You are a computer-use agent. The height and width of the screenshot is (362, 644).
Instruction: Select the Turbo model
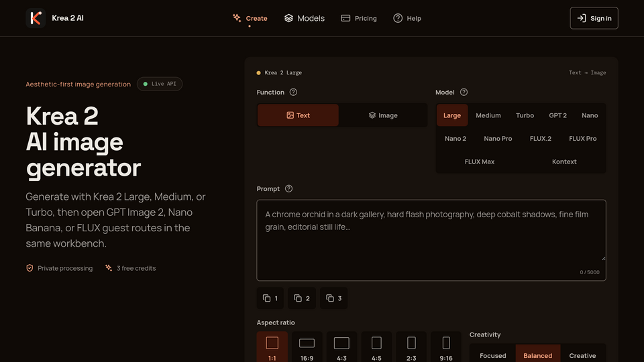(525, 115)
